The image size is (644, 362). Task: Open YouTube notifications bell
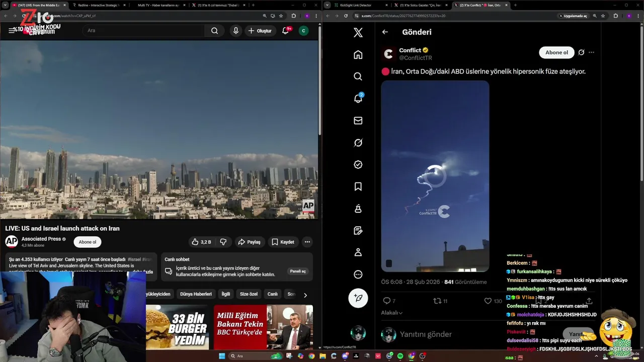pyautogui.click(x=285, y=31)
